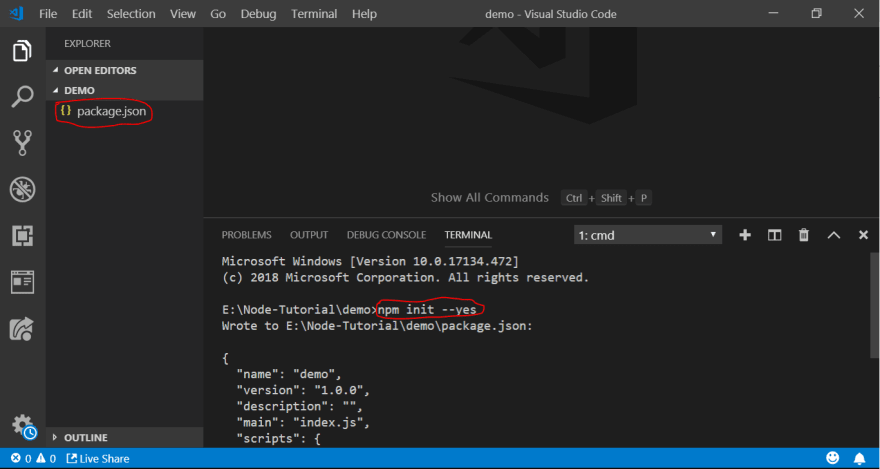The height and width of the screenshot is (469, 880).
Task: Restore down the VS Code window
Action: pos(817,13)
